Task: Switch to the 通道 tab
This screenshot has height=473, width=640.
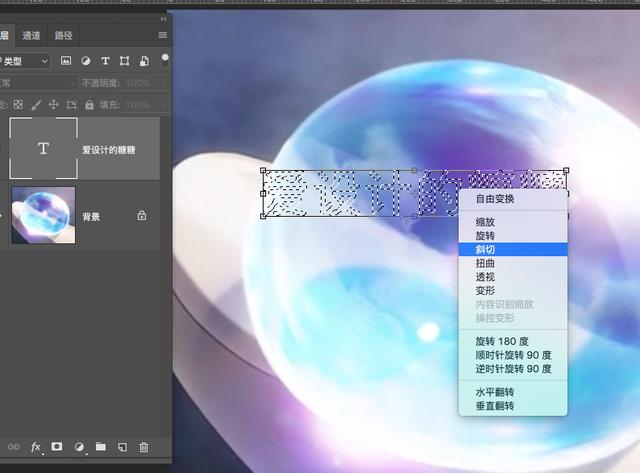Action: click(31, 36)
